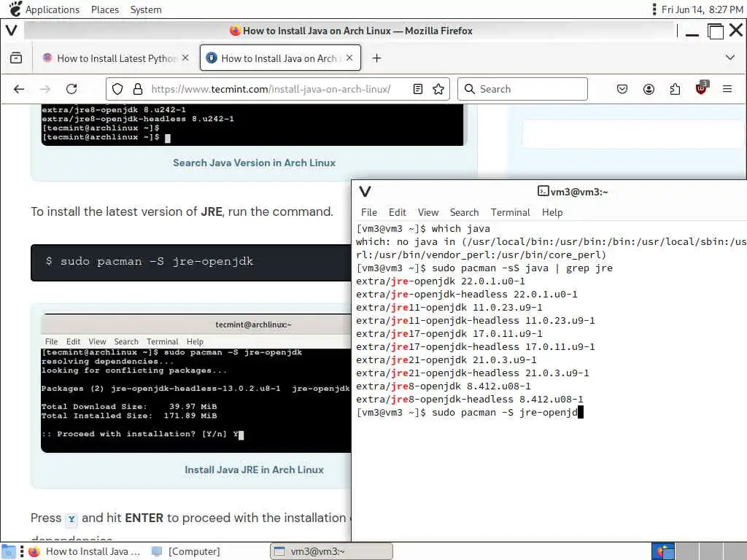Select the vm3@vm3:~ taskbar button
This screenshot has width=747, height=560.
click(332, 551)
